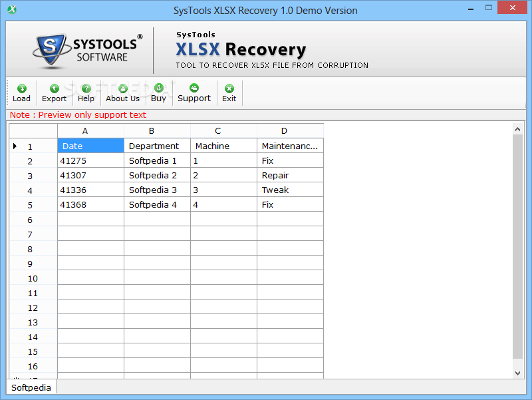This screenshot has height=400, width=532.
Task: Select the Tweak cell
Action: coord(290,190)
